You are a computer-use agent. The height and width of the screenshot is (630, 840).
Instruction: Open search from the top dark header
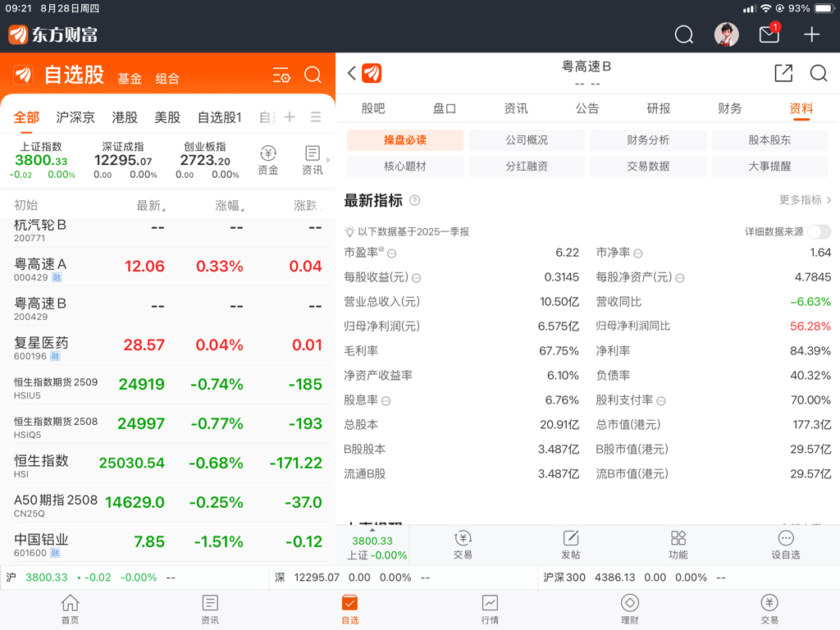click(683, 34)
